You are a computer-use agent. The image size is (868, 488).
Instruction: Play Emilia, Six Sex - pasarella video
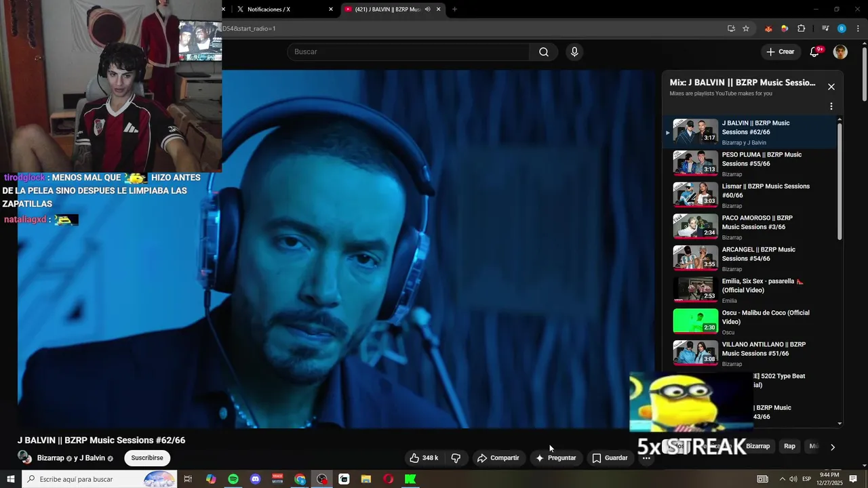tap(749, 290)
